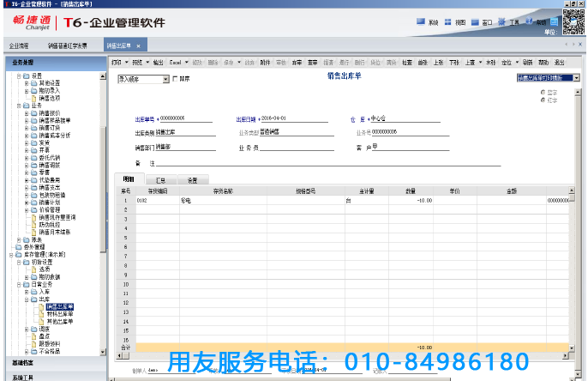
Task: Click quantity cell -10.00 in row 1
Action: 411,201
